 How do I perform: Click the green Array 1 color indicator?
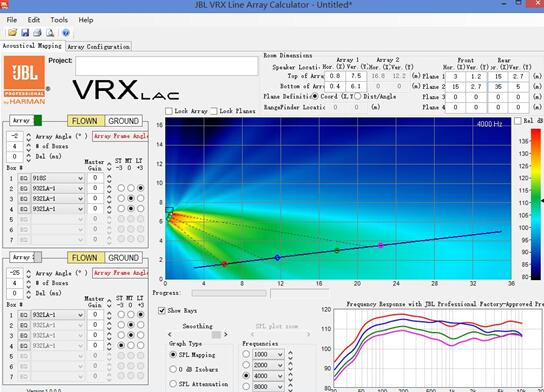[x=38, y=121]
